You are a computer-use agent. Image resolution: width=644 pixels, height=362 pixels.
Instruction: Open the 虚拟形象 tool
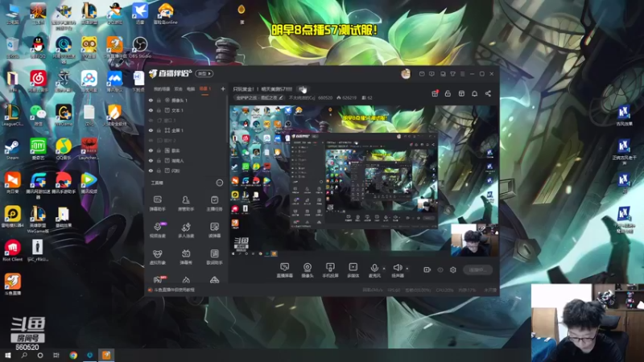[x=157, y=257]
